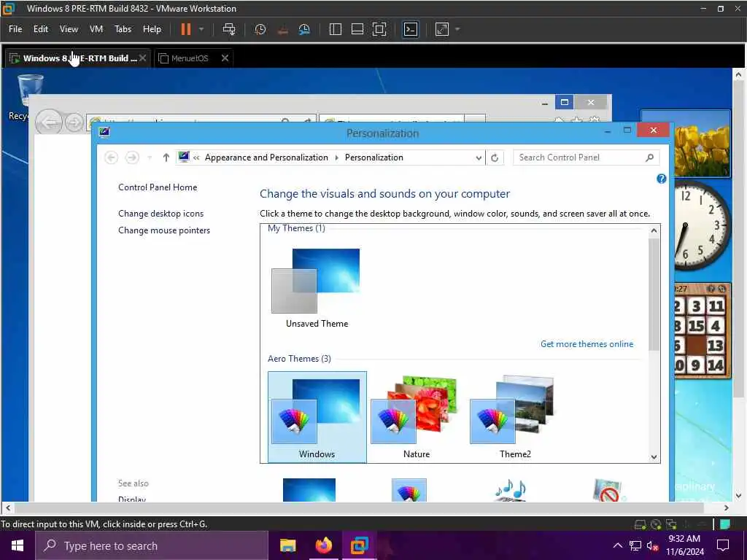Pause the virtual machine with the orange pause icon
Image resolution: width=747 pixels, height=560 pixels.
tap(186, 29)
